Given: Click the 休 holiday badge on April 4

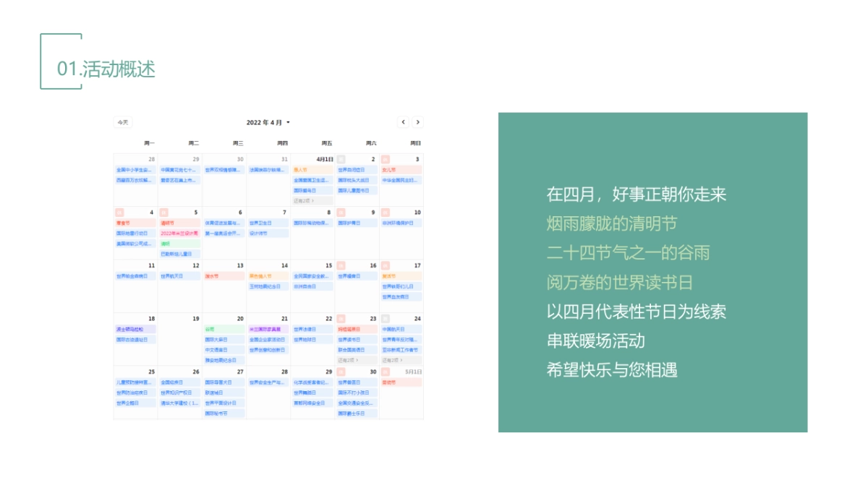Looking at the screenshot, I should coord(118,213).
